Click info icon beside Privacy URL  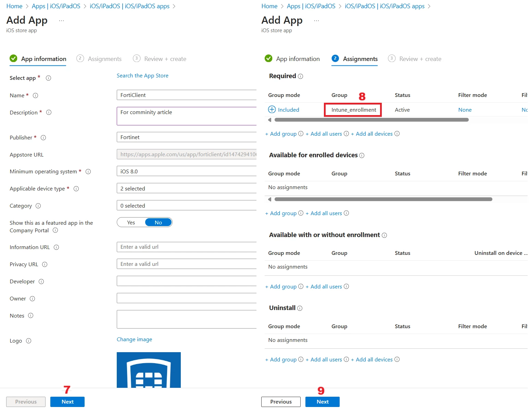click(45, 264)
